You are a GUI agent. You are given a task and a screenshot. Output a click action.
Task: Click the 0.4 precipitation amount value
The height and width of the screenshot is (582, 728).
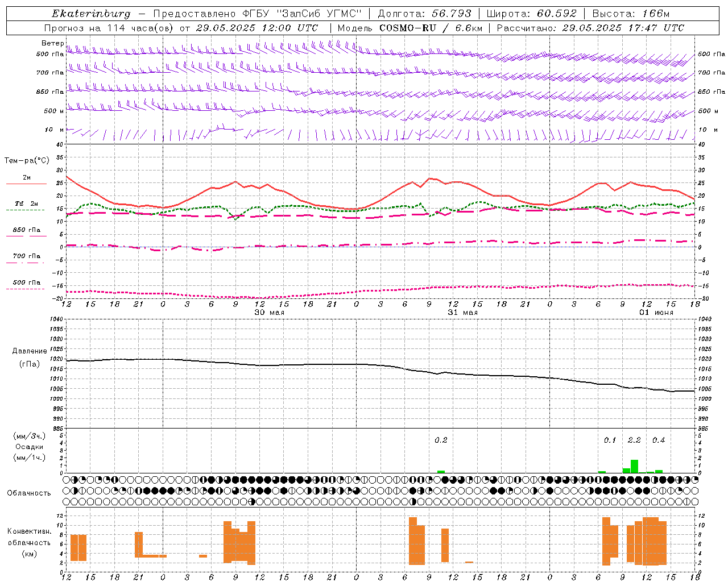(x=659, y=440)
